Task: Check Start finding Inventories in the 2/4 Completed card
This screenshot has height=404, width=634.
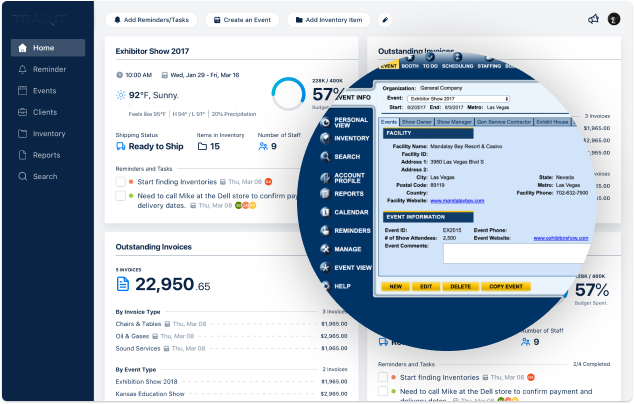Action: pos(383,377)
